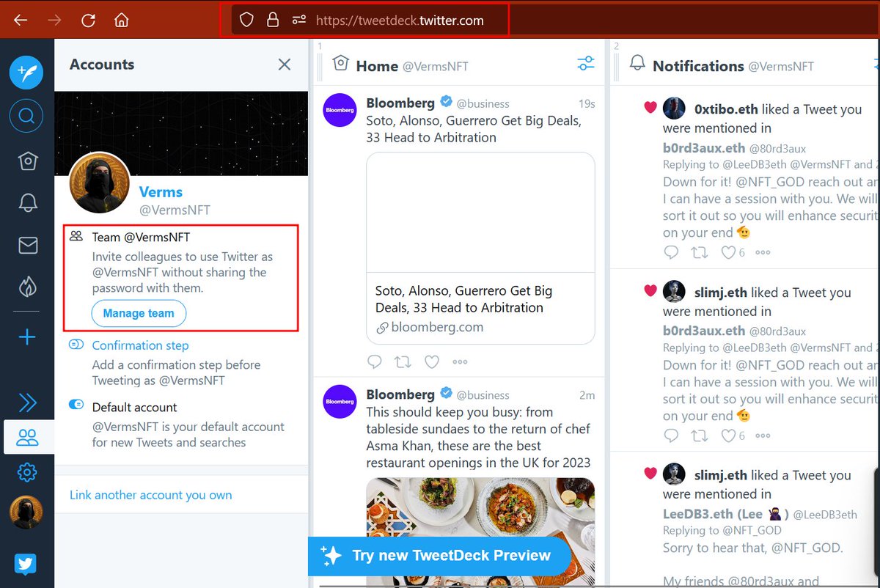Open the bloomberg.com link card
The width and height of the screenshot is (880, 588).
(480, 309)
